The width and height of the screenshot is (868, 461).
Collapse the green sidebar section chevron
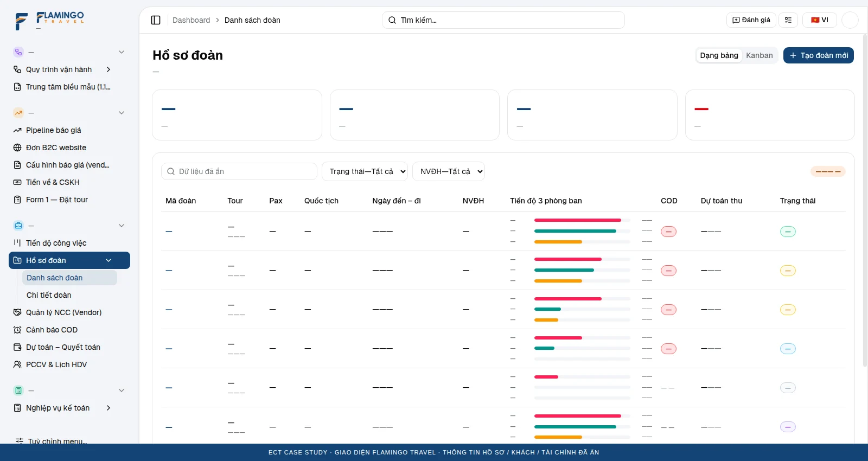point(122,390)
